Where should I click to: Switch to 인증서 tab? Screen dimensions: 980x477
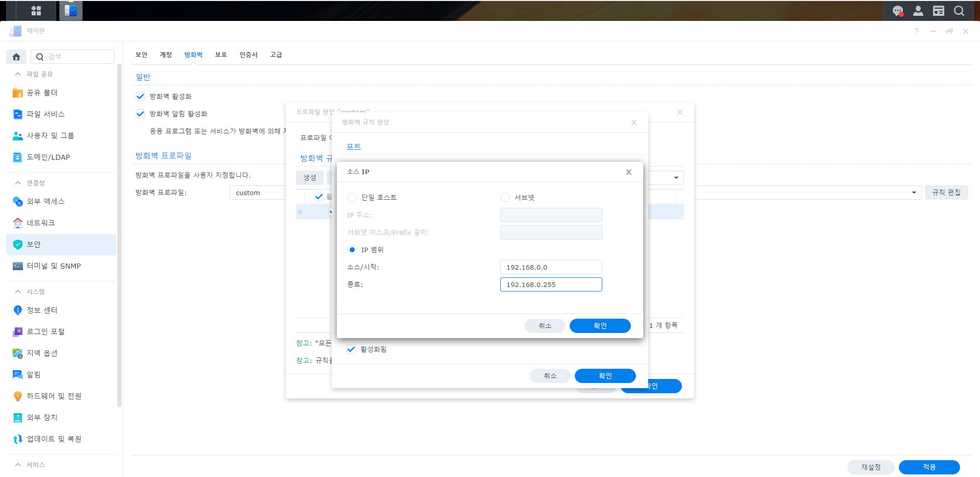[249, 55]
